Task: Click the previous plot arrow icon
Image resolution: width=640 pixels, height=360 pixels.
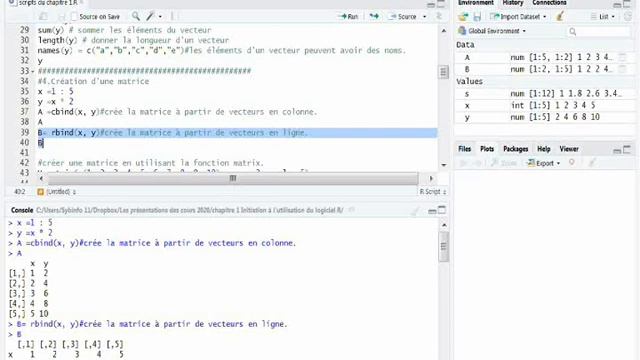Action: pos(464,163)
